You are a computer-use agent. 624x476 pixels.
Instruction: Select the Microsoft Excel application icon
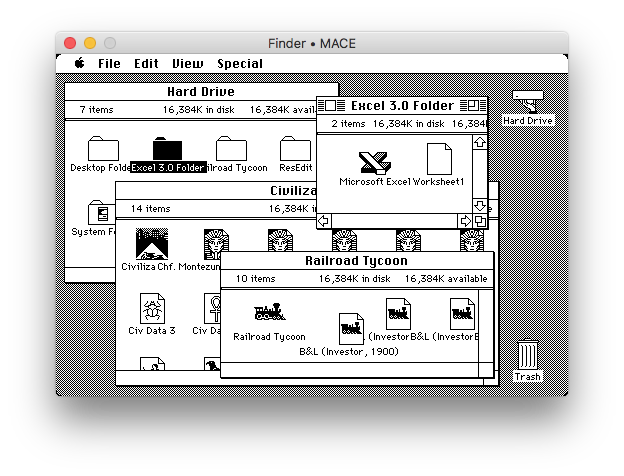[x=374, y=163]
